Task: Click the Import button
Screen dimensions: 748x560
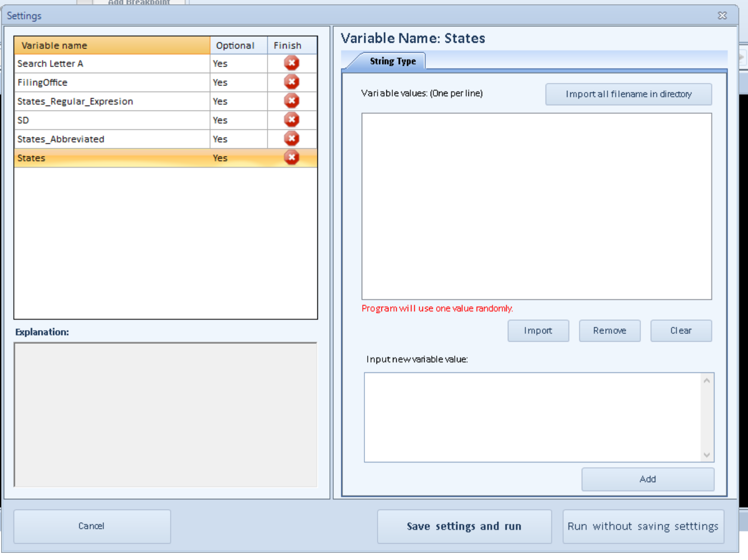Action: [538, 331]
